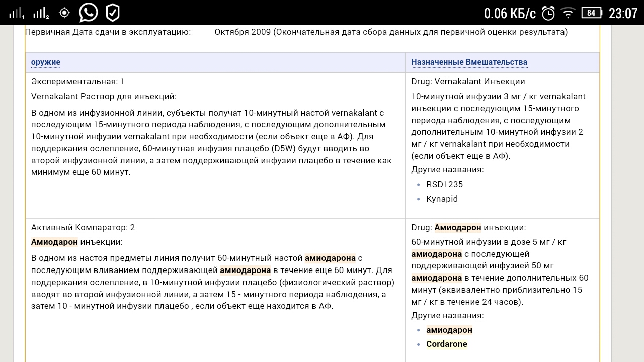Tap the location target icon in status bar
Image resolution: width=644 pixels, height=362 pixels.
pos(64,13)
